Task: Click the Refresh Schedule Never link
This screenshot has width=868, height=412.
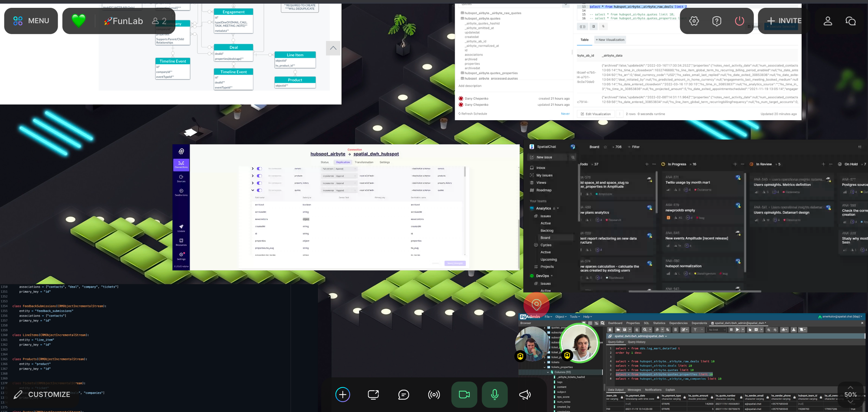Action: (x=565, y=114)
